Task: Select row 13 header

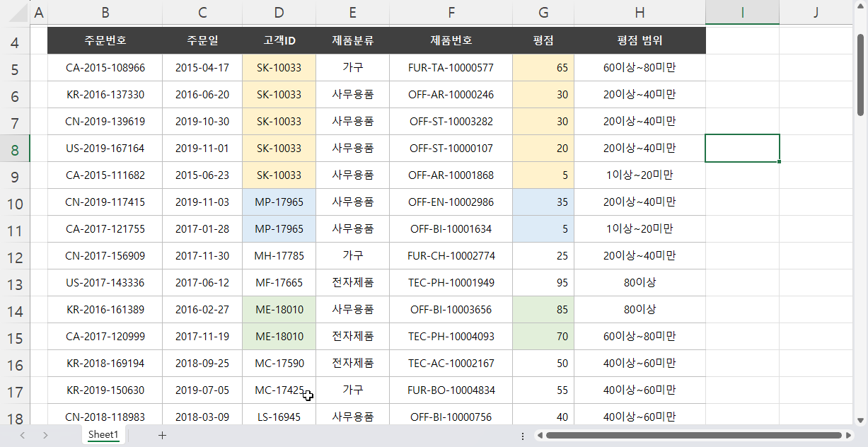Action: (x=15, y=284)
